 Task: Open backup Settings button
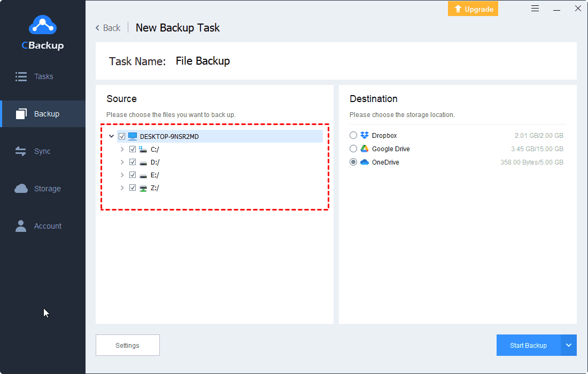coord(127,346)
